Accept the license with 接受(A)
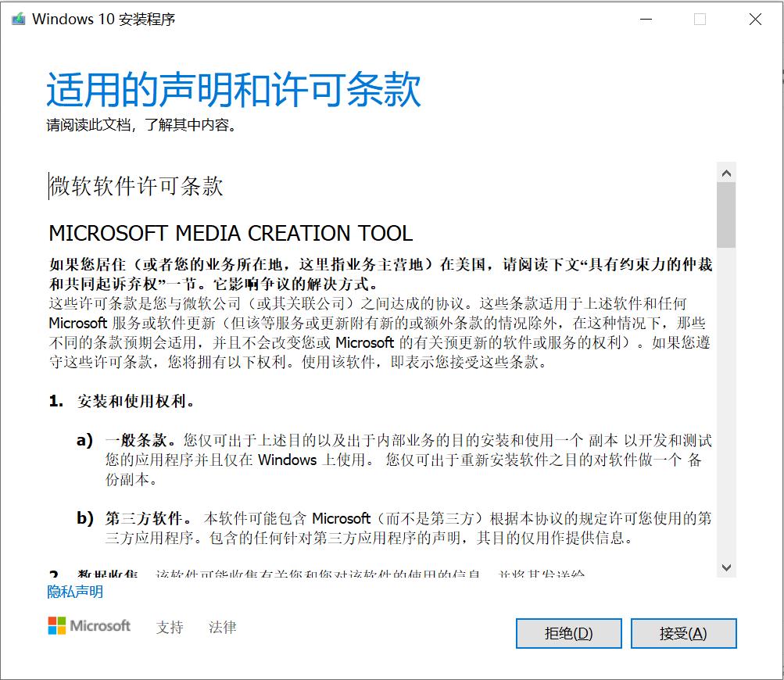The image size is (784, 680). coord(683,633)
